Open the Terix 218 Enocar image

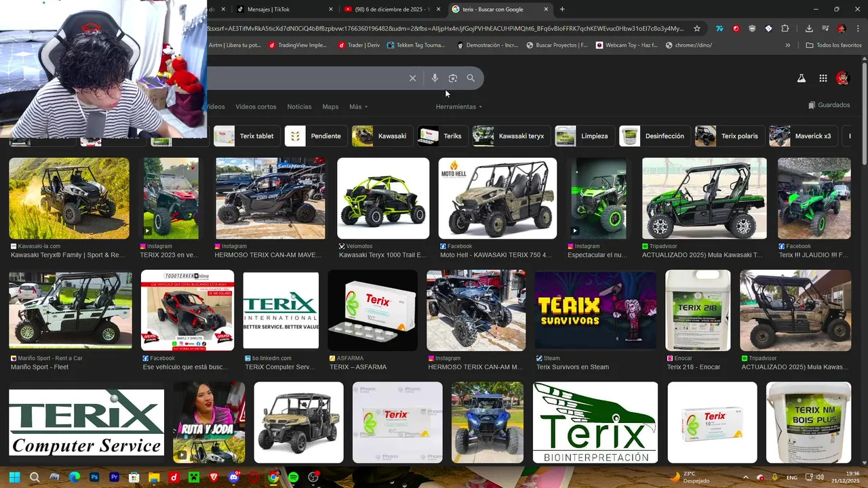point(698,310)
